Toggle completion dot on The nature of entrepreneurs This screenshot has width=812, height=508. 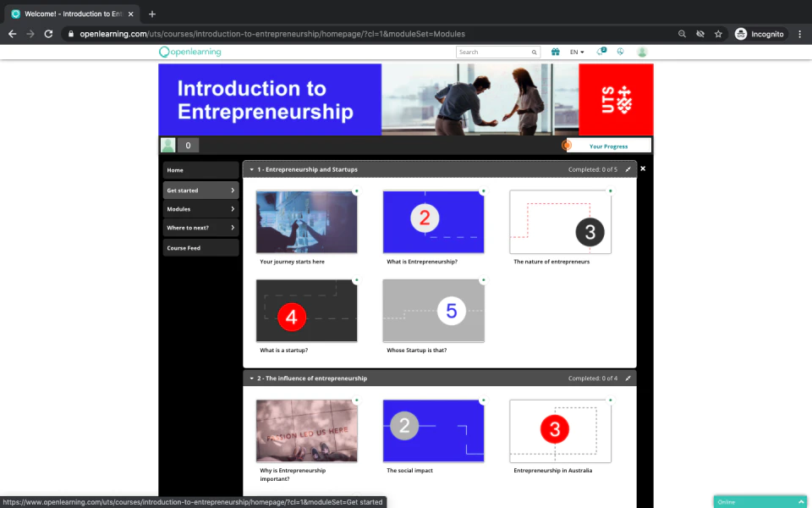[x=610, y=191]
